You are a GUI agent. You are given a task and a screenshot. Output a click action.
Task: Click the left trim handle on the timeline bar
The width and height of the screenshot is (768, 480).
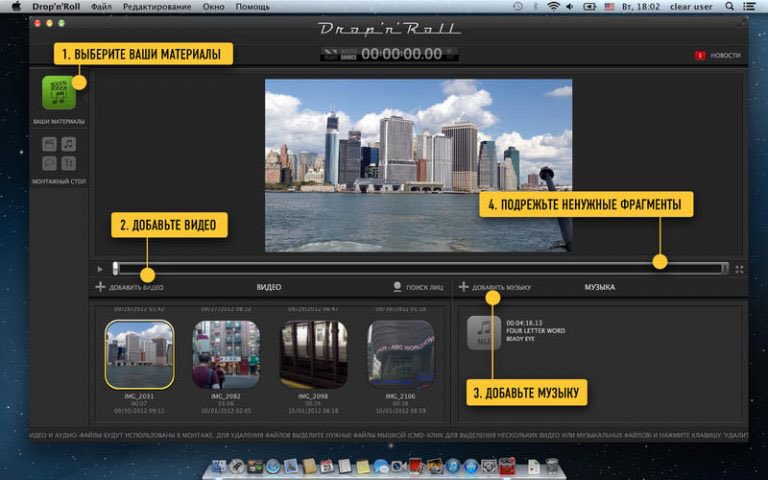[115, 268]
